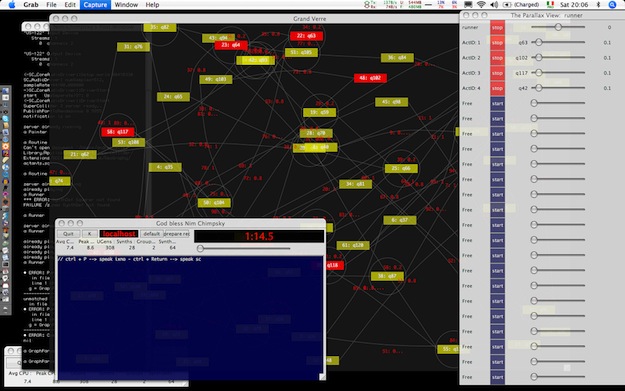This screenshot has height=391, width=625.
Task: Select node 53: q108 in graph
Action: pos(128,142)
